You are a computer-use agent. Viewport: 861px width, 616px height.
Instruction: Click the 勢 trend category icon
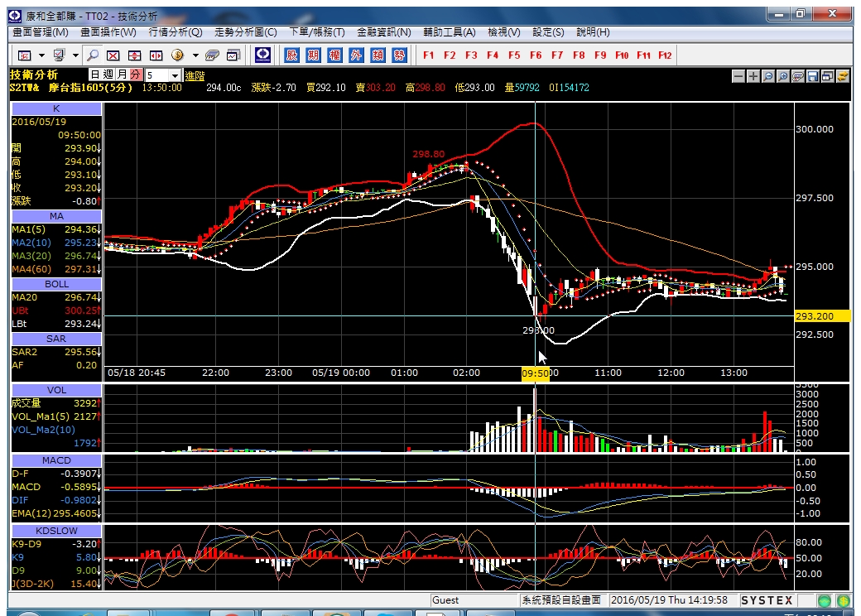[399, 55]
